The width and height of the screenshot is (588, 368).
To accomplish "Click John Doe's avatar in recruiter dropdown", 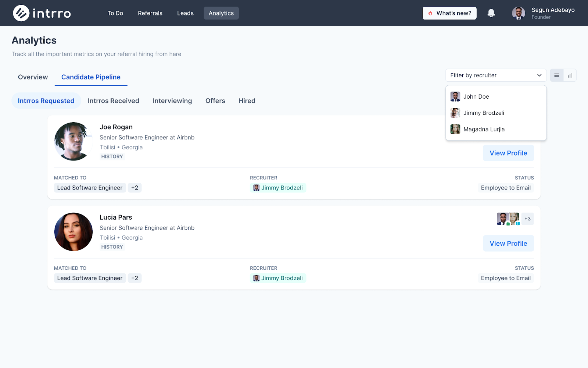I will 455,96.
